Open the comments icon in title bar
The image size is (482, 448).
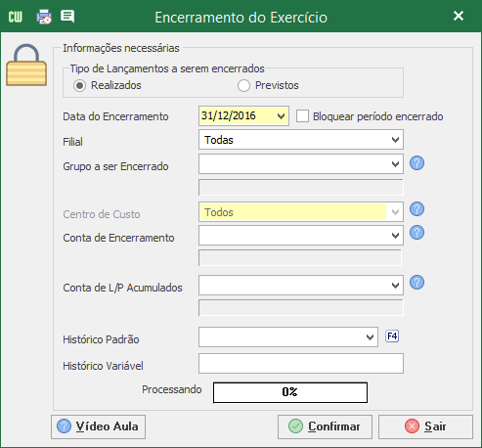coord(67,17)
